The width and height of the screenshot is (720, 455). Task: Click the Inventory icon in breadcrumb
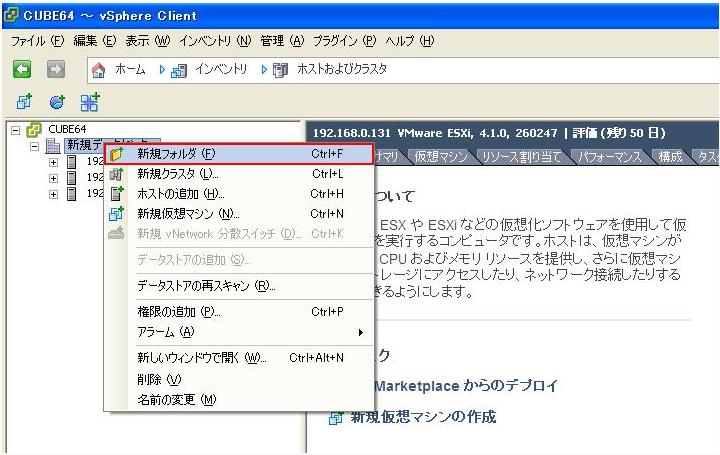pyautogui.click(x=179, y=71)
